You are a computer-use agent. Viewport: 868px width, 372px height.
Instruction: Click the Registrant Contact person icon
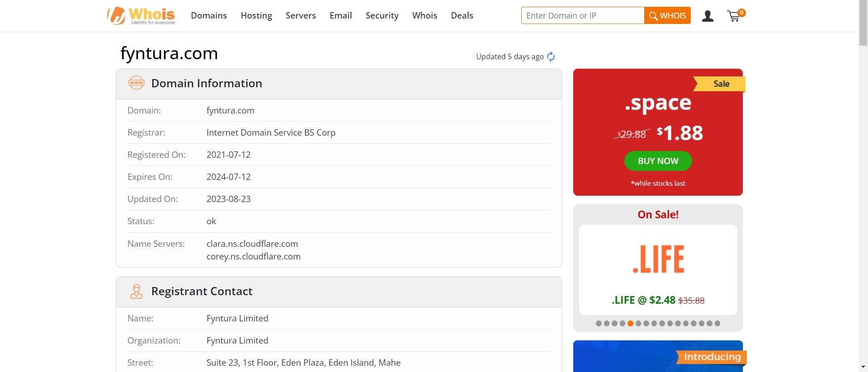pos(136,292)
